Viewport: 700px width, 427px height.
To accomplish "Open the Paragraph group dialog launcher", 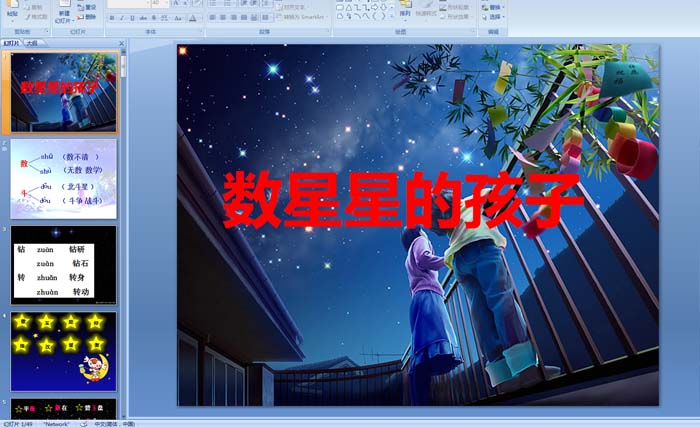I will tap(328, 30).
